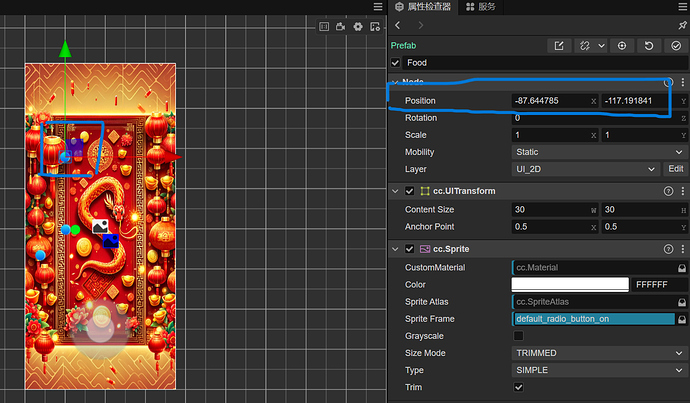The height and width of the screenshot is (403, 690).
Task: Edit the Food node name field
Action: point(545,63)
